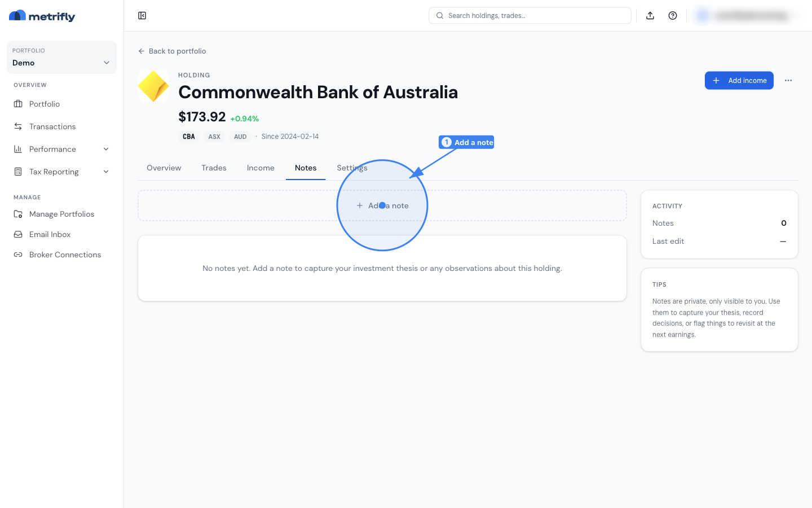
Task: Expand the Performance submenu chevron
Action: click(106, 149)
